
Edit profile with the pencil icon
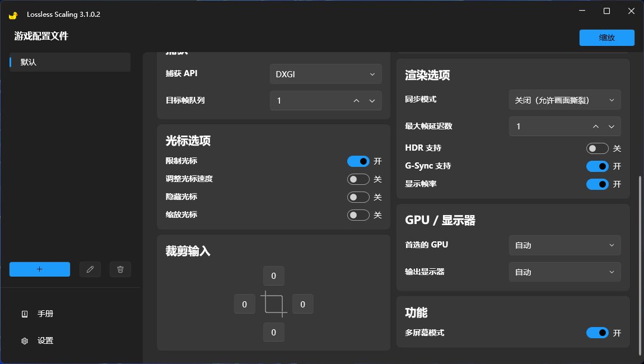point(90,269)
